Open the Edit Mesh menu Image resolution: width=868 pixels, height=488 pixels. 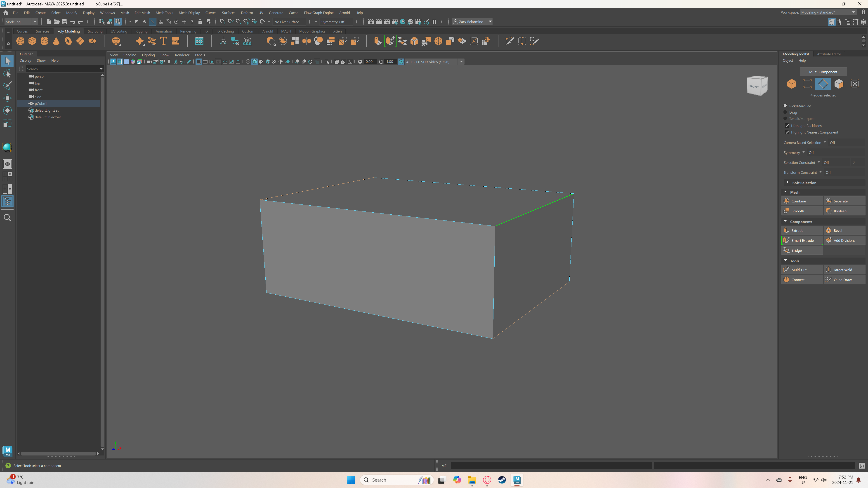point(142,13)
